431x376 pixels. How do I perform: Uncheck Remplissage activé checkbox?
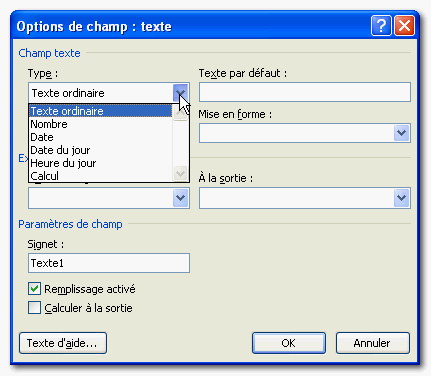point(34,289)
